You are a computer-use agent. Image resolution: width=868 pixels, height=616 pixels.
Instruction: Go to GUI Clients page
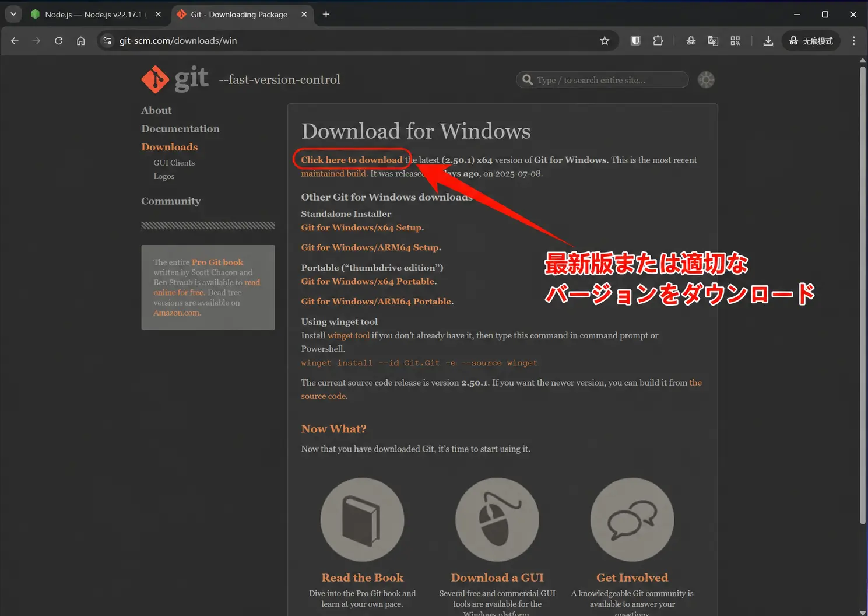174,163
